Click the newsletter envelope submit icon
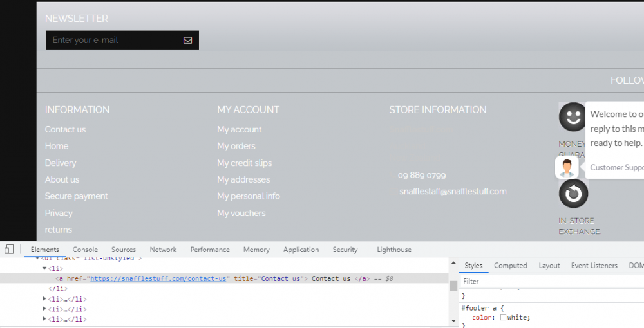Viewport: 644px width, 328px height. (187, 40)
